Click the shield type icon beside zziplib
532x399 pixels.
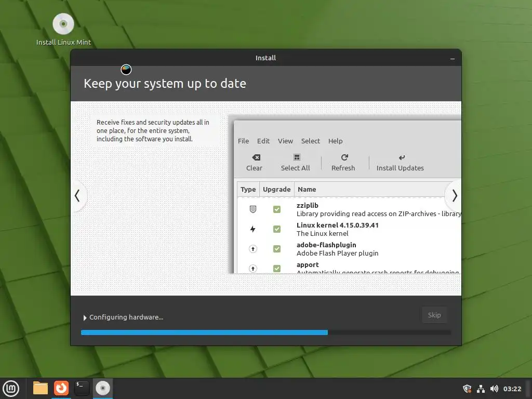tap(253, 209)
